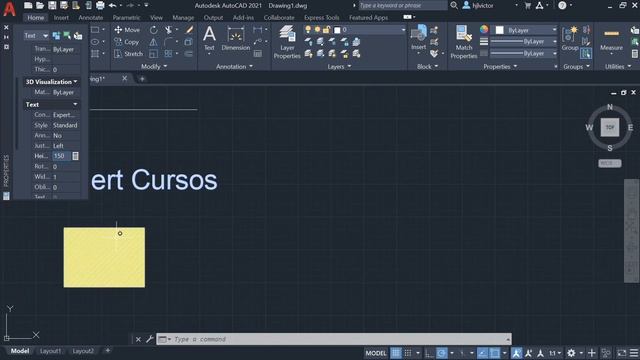Click the large Text annotation tool
The image size is (640, 360).
click(x=209, y=38)
